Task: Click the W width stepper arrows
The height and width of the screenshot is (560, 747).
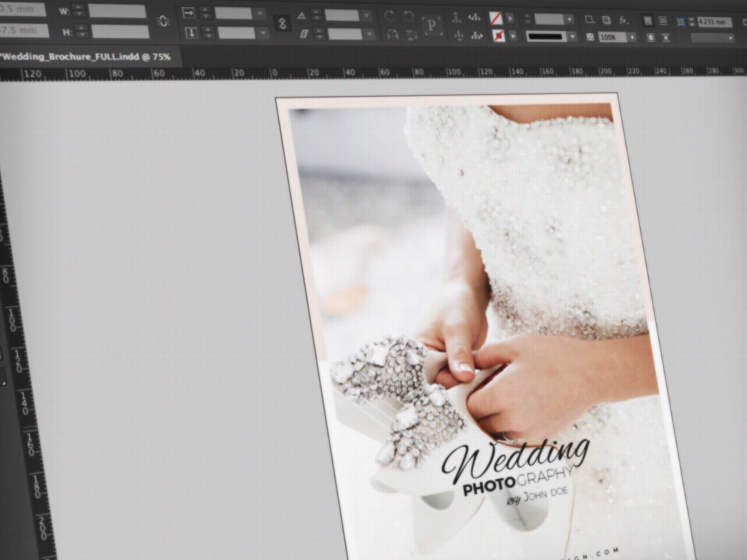Action: [78, 10]
